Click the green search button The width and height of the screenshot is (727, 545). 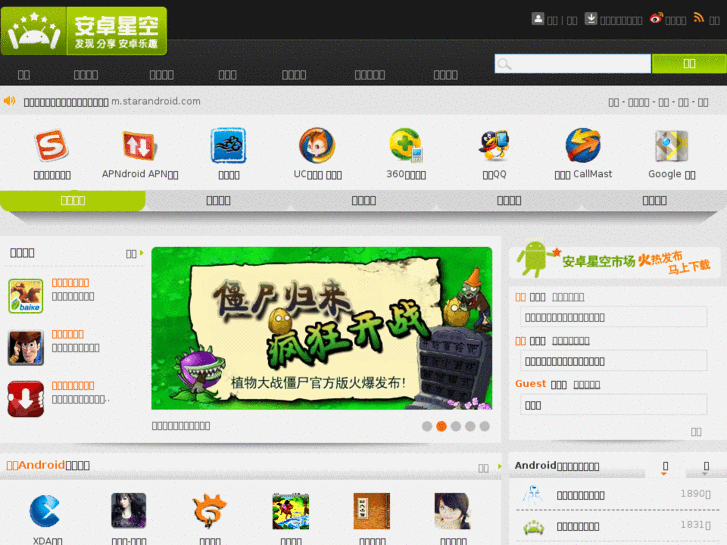(689, 64)
